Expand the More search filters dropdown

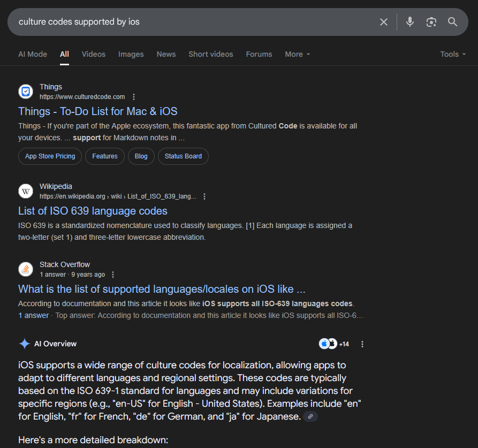(x=297, y=54)
